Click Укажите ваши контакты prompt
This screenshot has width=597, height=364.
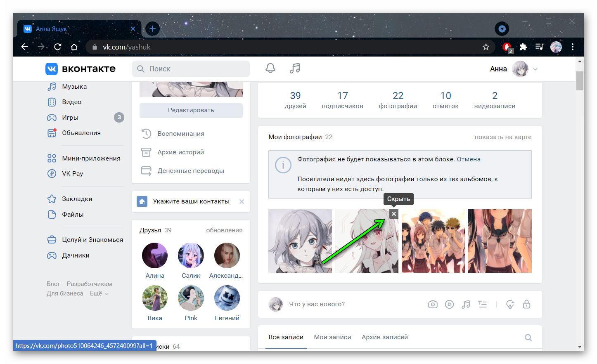(191, 201)
